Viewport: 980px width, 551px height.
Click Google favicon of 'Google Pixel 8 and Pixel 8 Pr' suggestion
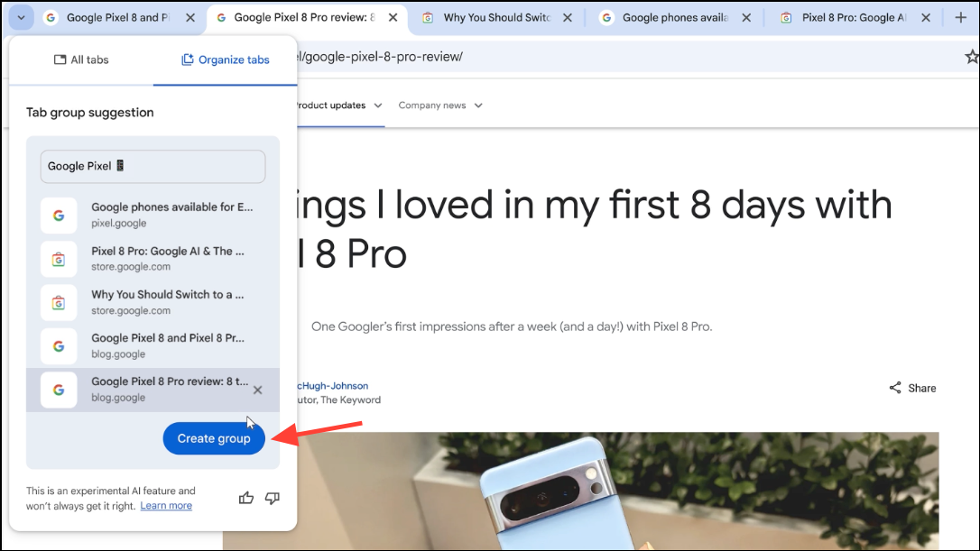[59, 346]
